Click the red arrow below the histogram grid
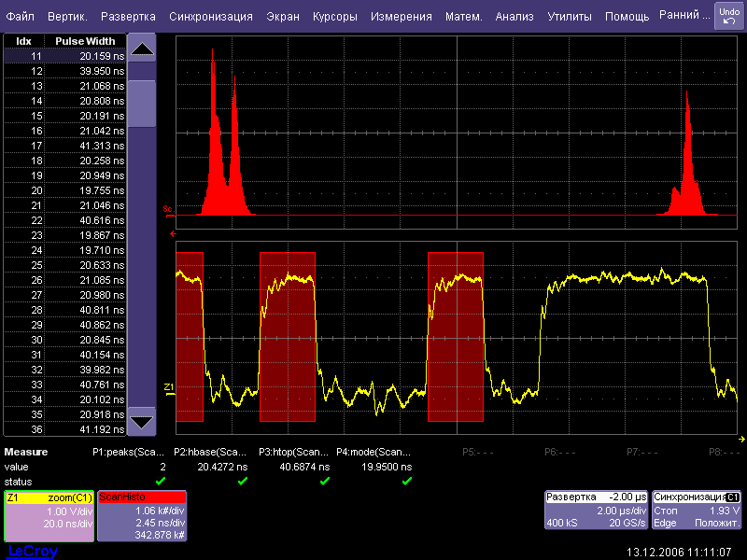747x560 pixels. [x=173, y=234]
